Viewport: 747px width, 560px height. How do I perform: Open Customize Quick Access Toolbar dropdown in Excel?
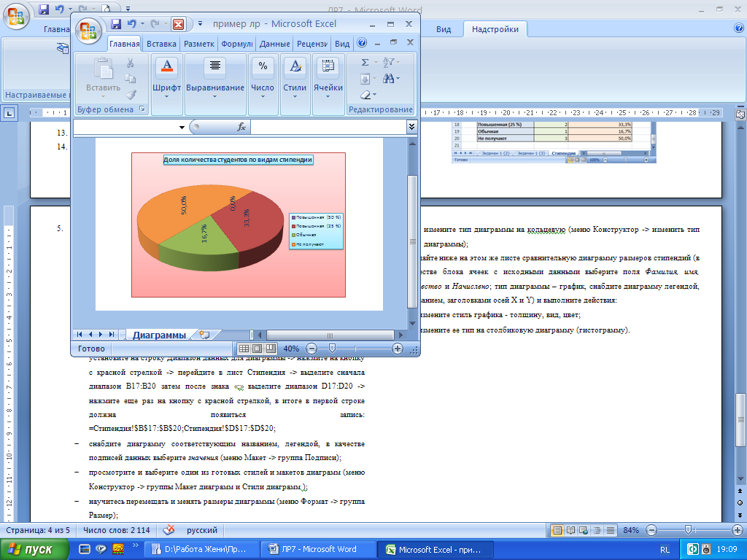tap(200, 23)
